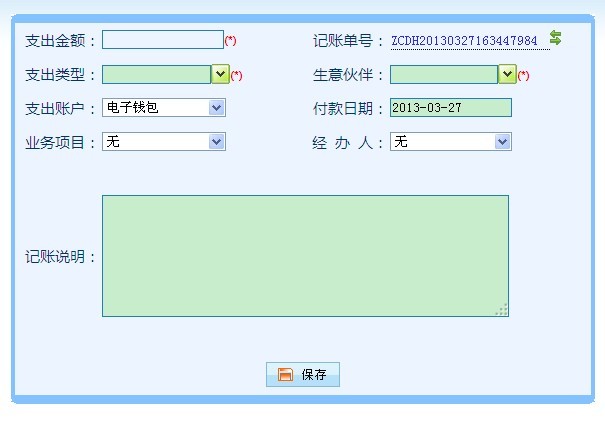Open the 业务项目 dropdown list
This screenshot has height=428, width=605.
164,142
